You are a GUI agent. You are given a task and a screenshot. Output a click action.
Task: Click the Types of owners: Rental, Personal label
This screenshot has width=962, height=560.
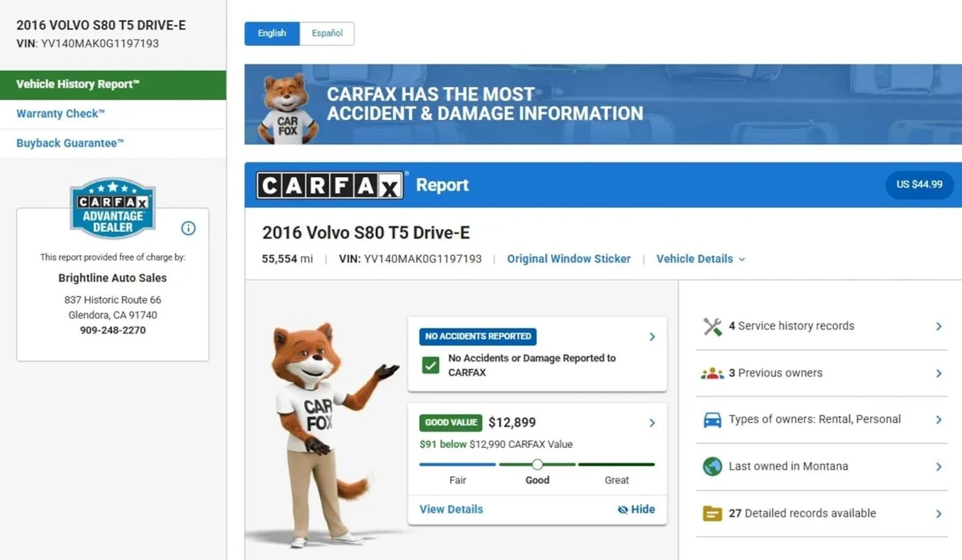815,419
